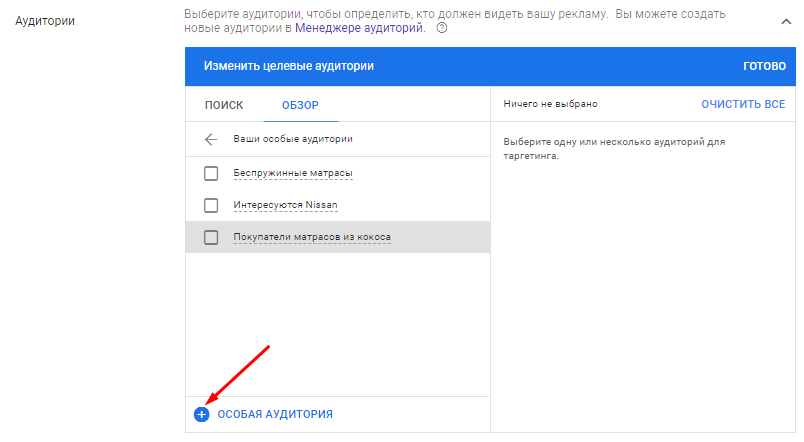This screenshot has height=442, width=804.
Task: Tick the Покупатели матрасов из кокоса checkbox
Action: click(x=211, y=237)
